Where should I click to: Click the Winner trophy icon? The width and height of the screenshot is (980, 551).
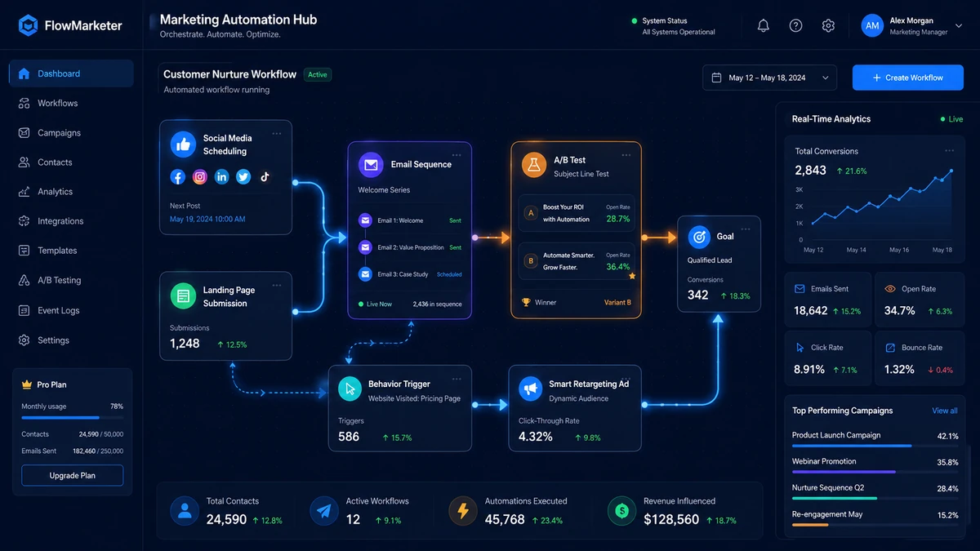526,302
